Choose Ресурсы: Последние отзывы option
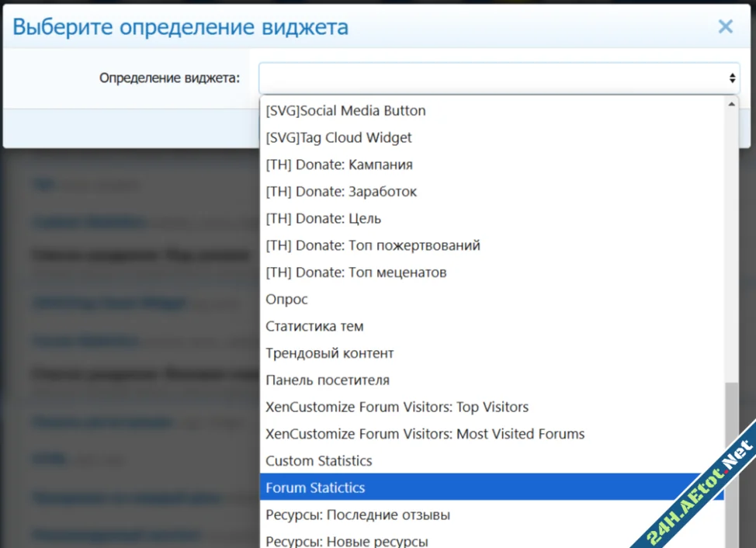 tap(358, 515)
